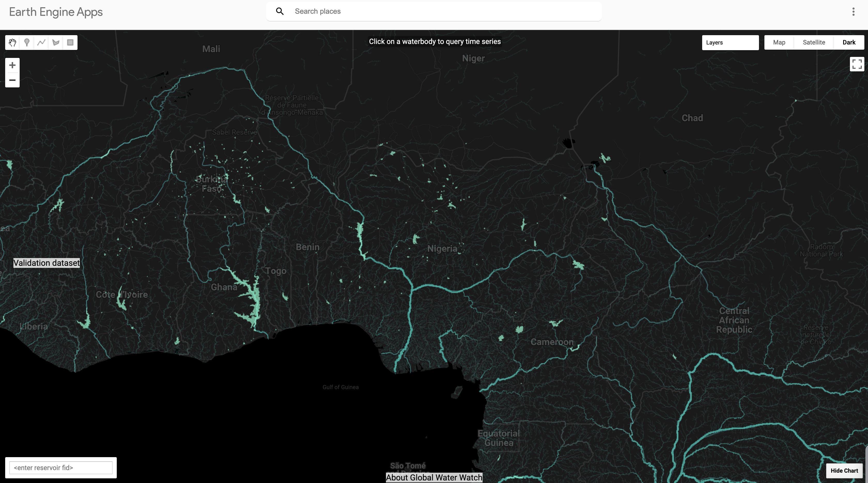Select the Dark basemap style

coord(848,42)
